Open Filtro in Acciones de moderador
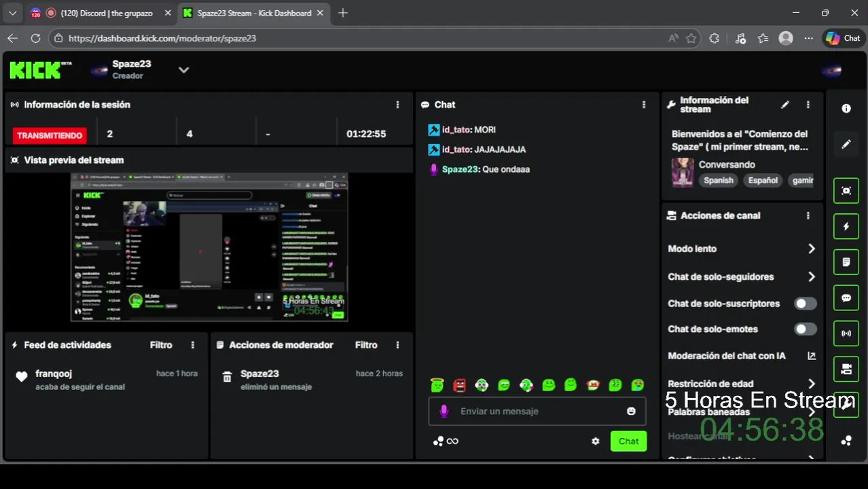 [x=366, y=345]
